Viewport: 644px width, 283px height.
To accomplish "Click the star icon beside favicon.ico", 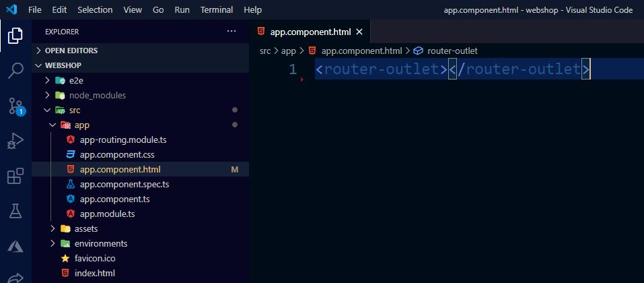I will tap(65, 258).
